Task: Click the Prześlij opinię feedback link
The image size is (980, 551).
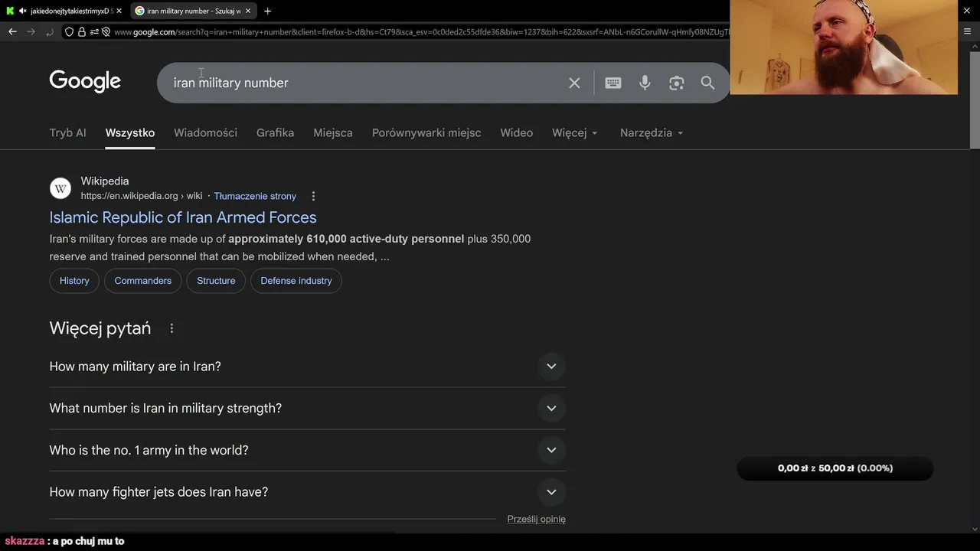Action: point(536,519)
